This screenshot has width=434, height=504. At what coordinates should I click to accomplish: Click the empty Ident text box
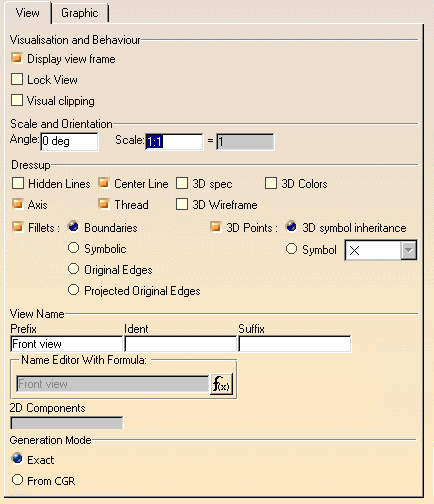(180, 344)
